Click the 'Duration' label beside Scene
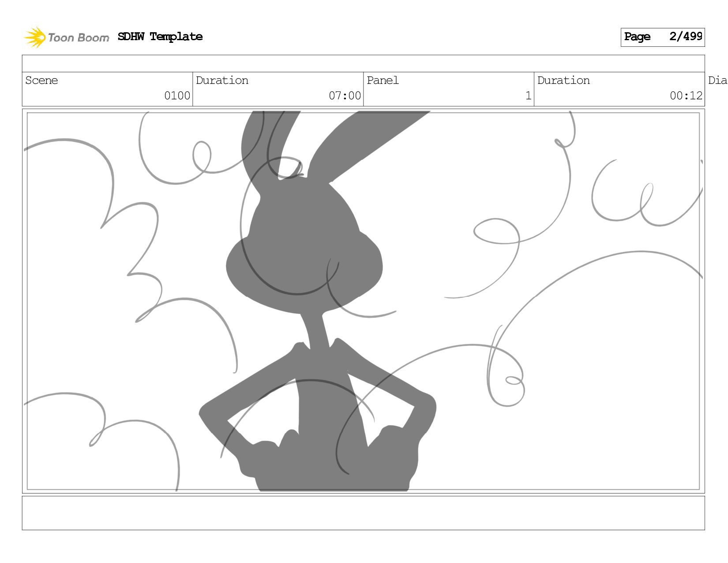 (x=222, y=80)
